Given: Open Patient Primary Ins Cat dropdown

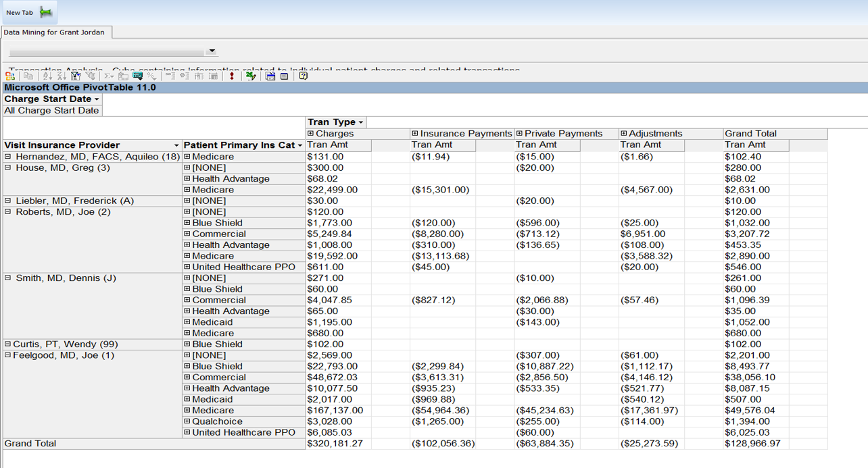Looking at the screenshot, I should pyautogui.click(x=299, y=145).
